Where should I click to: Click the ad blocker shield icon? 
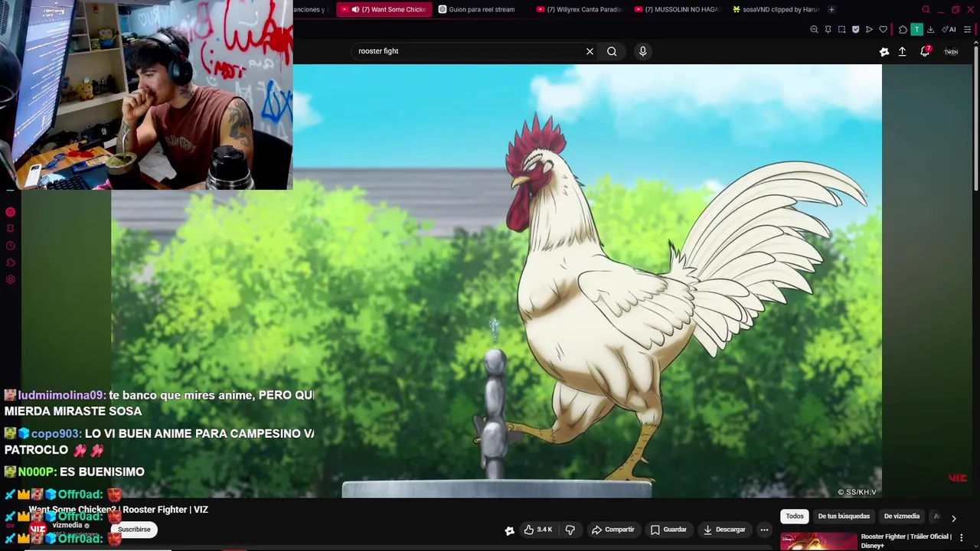pyautogui.click(x=855, y=29)
